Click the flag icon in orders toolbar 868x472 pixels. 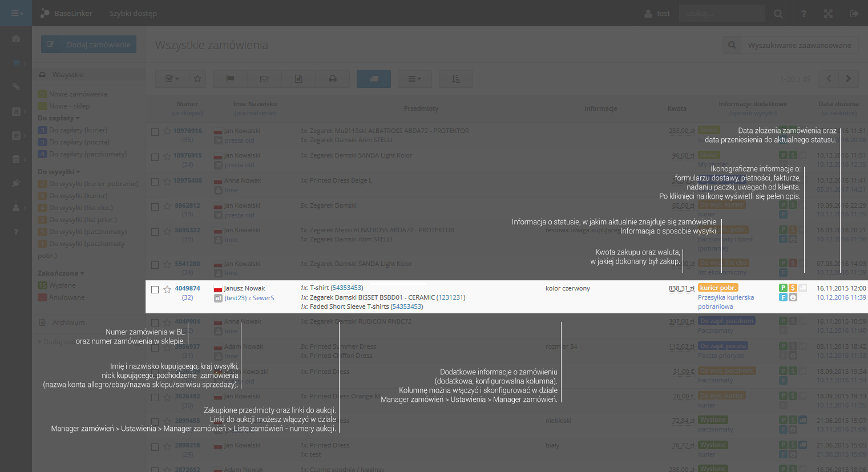[230, 79]
